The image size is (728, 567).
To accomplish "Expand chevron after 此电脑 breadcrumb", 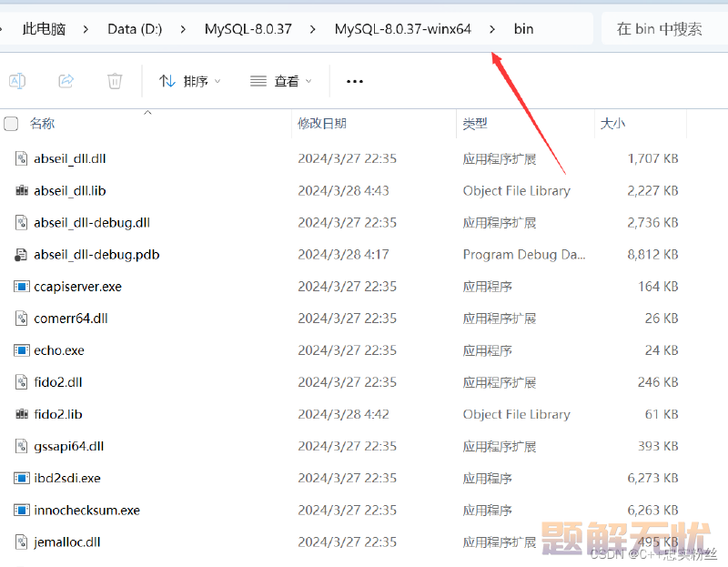I will coord(86,29).
